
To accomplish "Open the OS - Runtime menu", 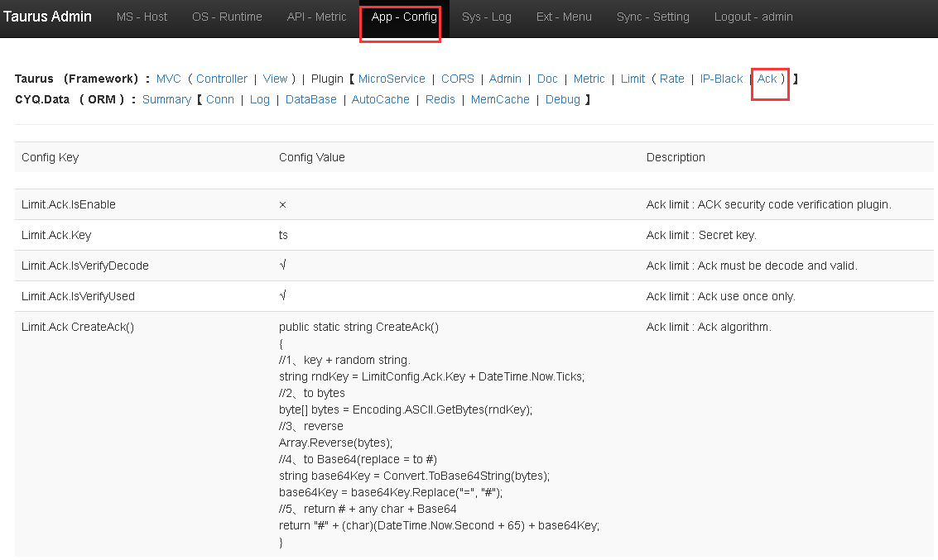I will (227, 17).
